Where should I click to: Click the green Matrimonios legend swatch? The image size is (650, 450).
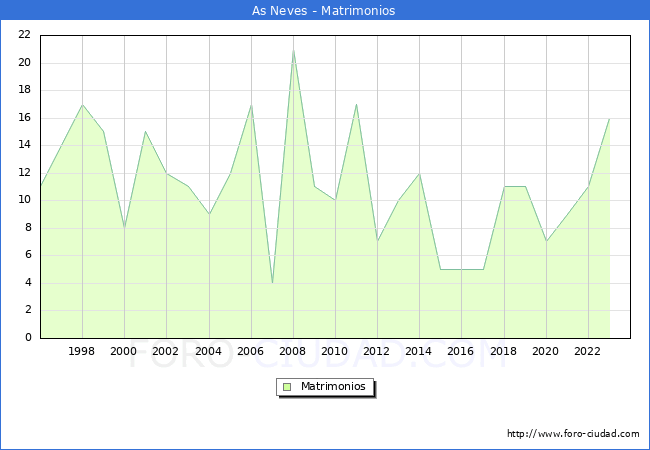pos(287,387)
